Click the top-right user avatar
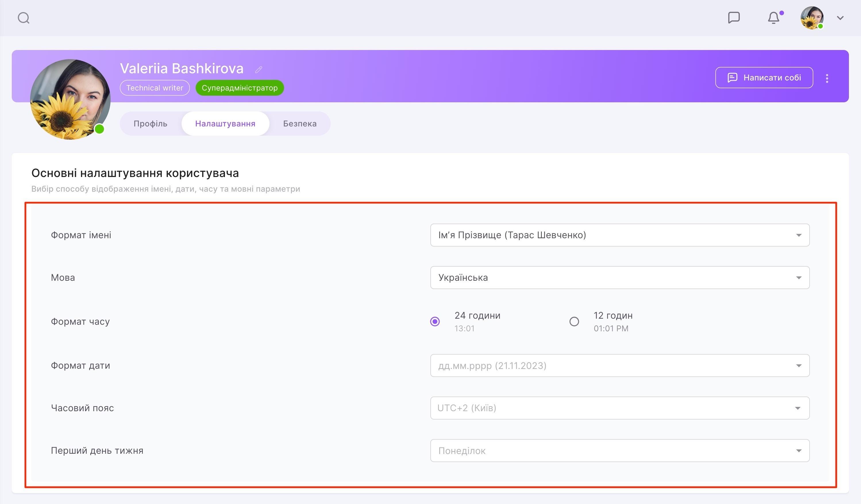 tap(812, 18)
